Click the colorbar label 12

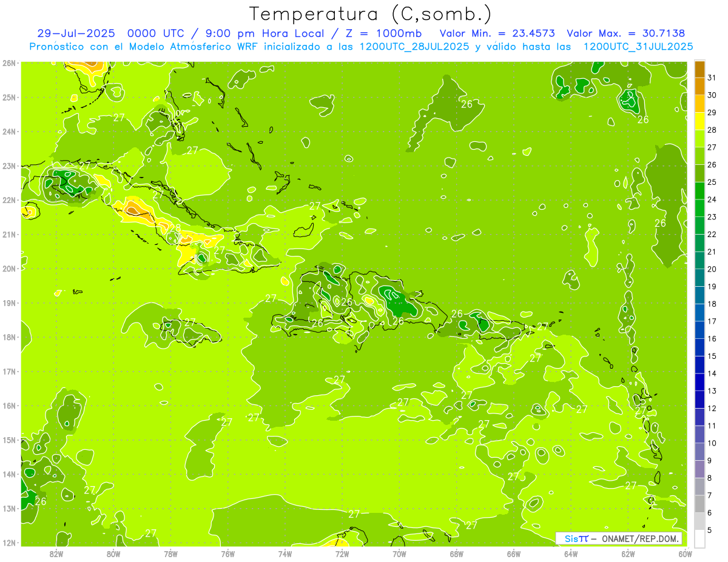pos(712,409)
